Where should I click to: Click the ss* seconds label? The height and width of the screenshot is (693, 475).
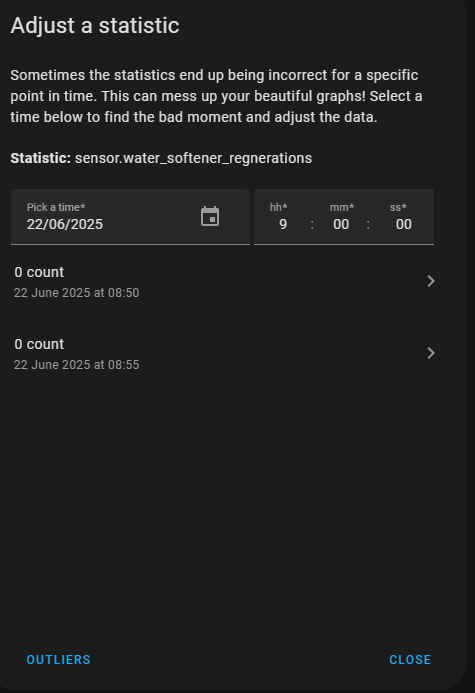coord(398,207)
